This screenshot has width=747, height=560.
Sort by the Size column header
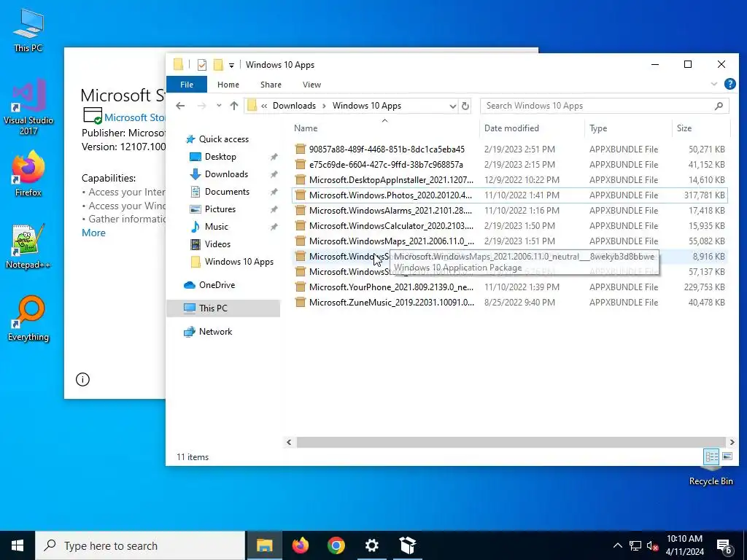click(701, 128)
